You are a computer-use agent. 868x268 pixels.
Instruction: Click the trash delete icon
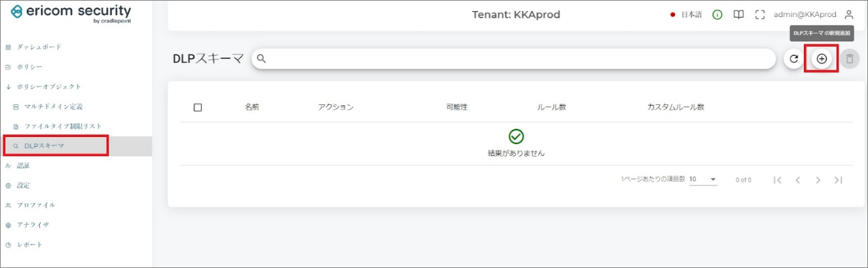tap(850, 59)
